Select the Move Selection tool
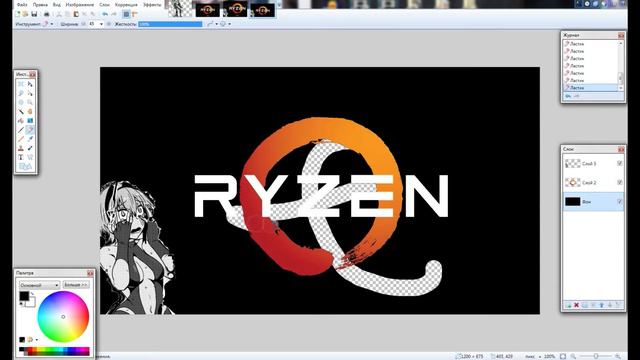The image size is (640, 360). 30,93
